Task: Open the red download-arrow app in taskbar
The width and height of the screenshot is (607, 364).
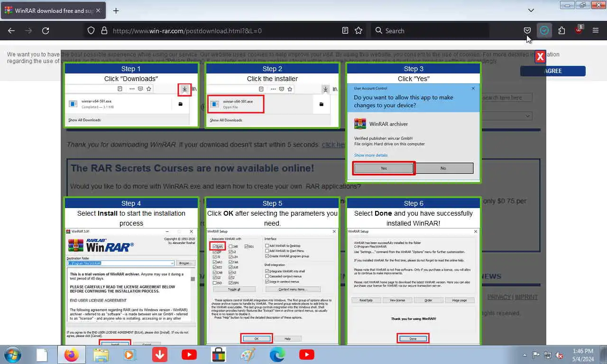Action: pos(160,355)
